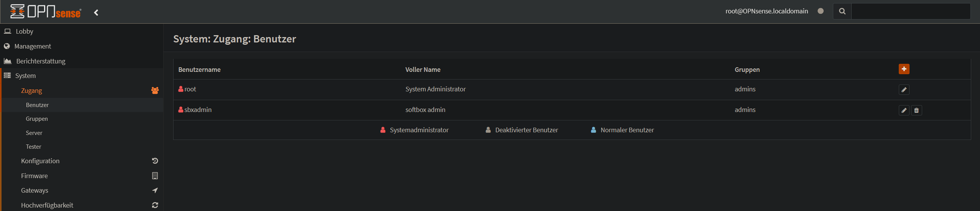Open the Server submenu item

click(34, 133)
